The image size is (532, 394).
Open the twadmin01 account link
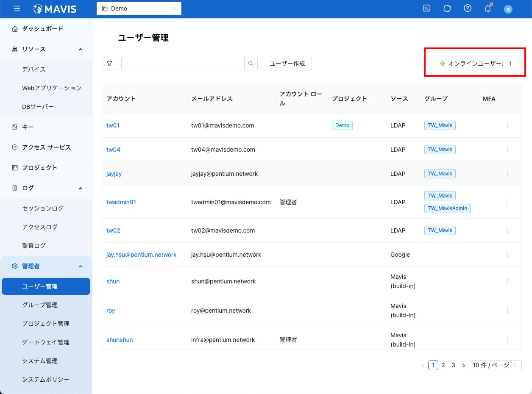pyautogui.click(x=121, y=202)
